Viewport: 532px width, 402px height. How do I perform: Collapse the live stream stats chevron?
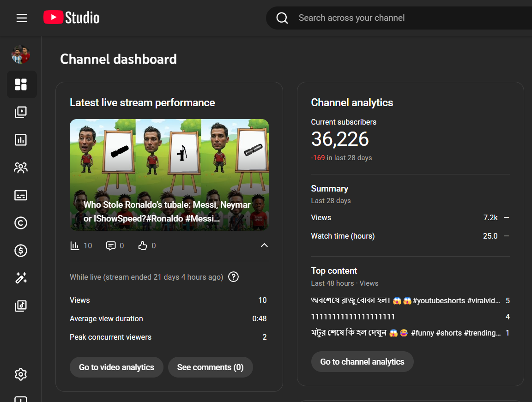click(x=264, y=245)
